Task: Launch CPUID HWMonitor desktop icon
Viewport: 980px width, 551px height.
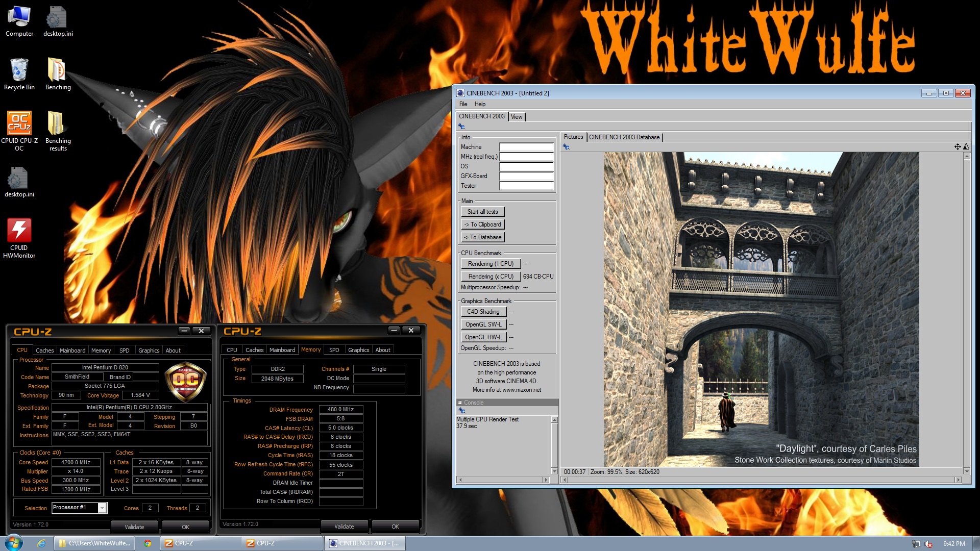Action: 19,239
